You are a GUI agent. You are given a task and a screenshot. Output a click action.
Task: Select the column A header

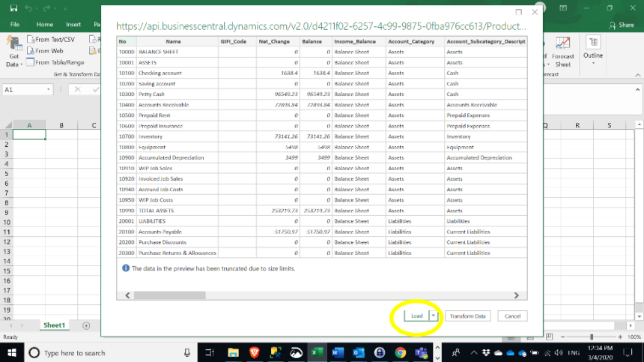(x=29, y=125)
